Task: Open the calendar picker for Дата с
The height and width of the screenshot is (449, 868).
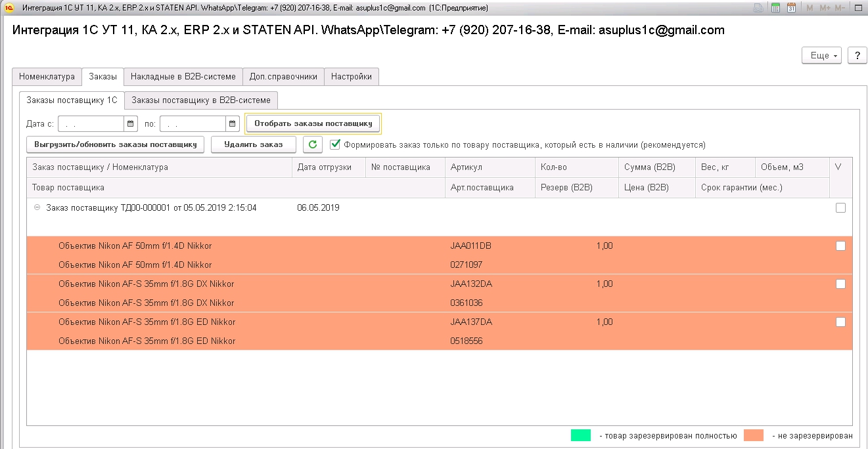Action: click(130, 123)
